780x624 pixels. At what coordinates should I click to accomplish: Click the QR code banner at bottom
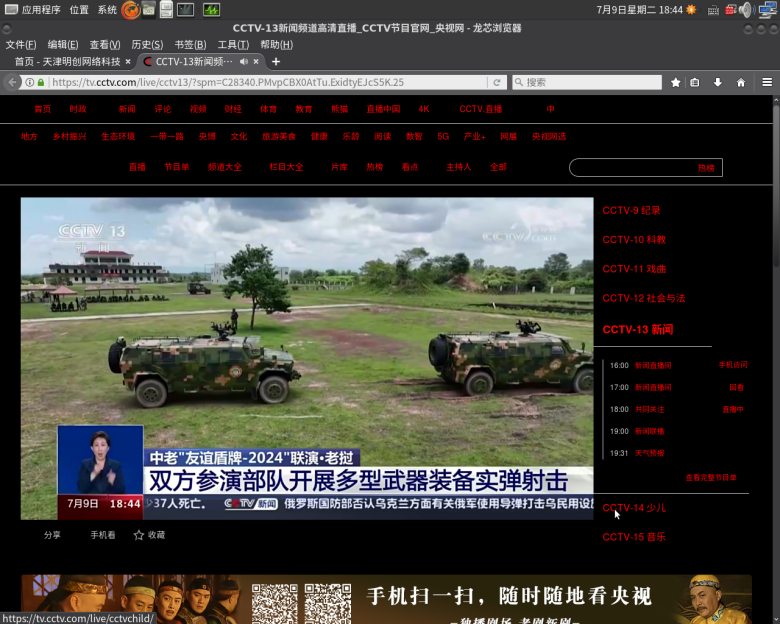(386, 599)
